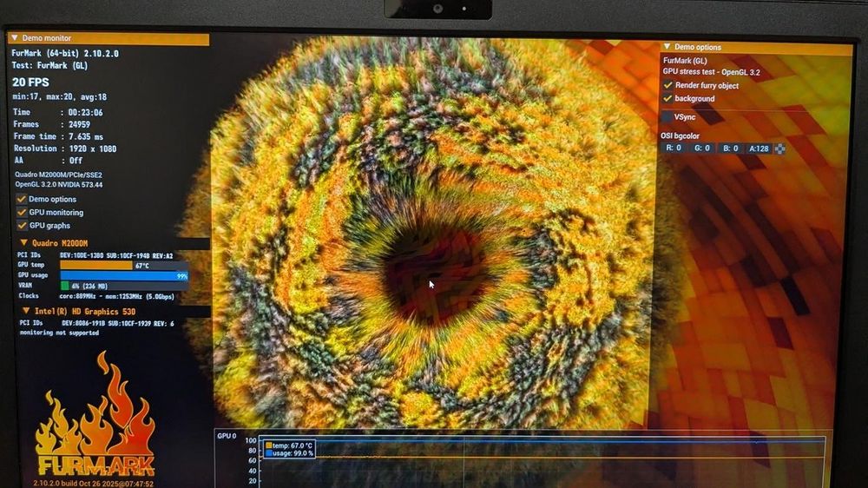
Task: Click the GPU 0 graph plot area
Action: coord(542,462)
